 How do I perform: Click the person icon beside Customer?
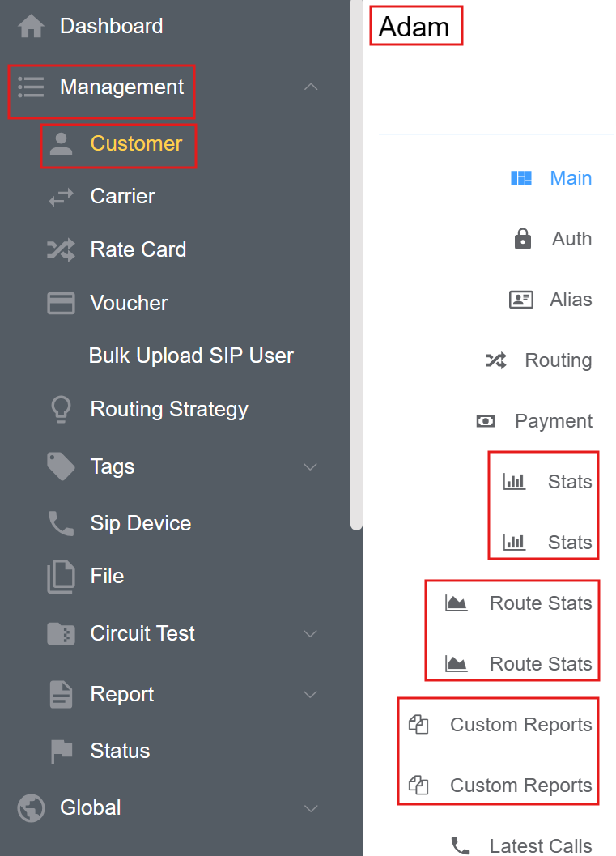61,144
